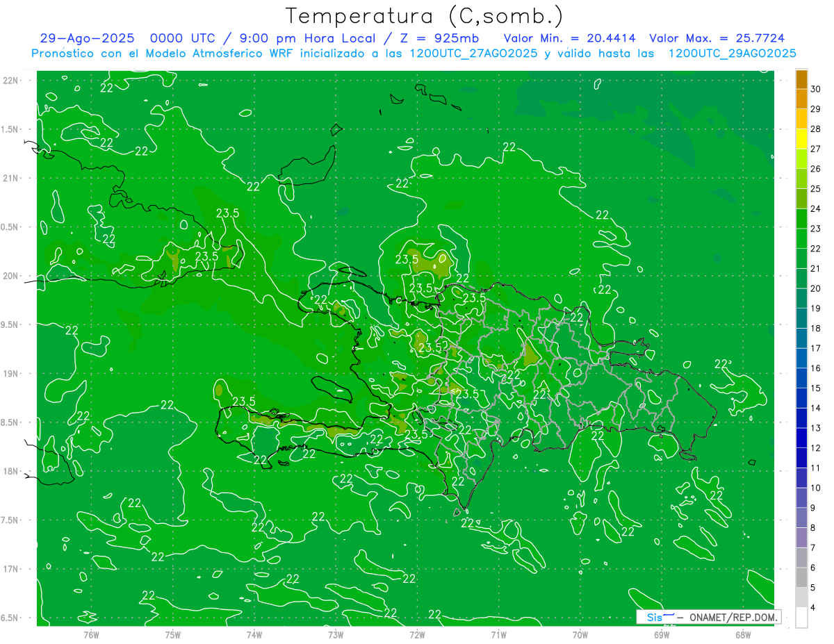This screenshot has width=834, height=644.
Task: Click the 22N latitude axis label
Action: point(11,81)
